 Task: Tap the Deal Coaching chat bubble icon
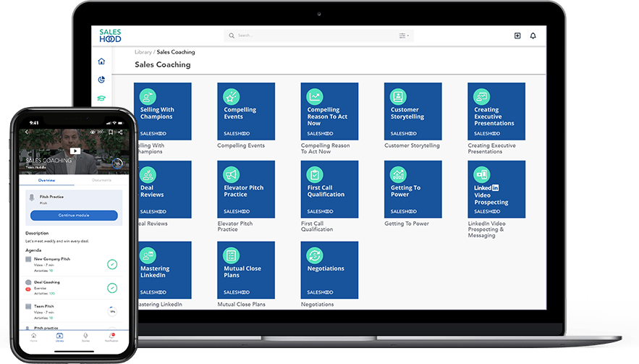28,282
